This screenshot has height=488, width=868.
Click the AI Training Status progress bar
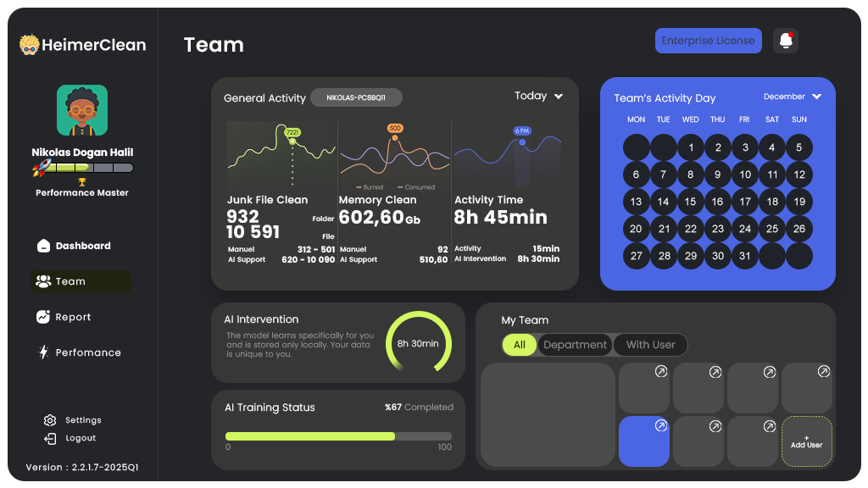tap(338, 436)
